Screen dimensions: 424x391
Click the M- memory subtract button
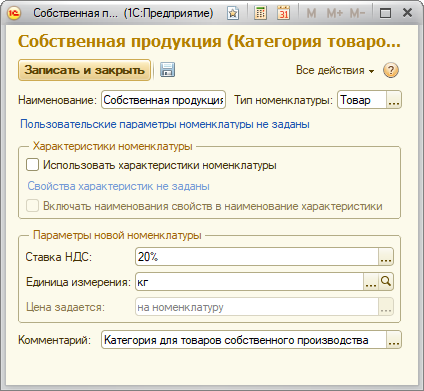tap(357, 13)
